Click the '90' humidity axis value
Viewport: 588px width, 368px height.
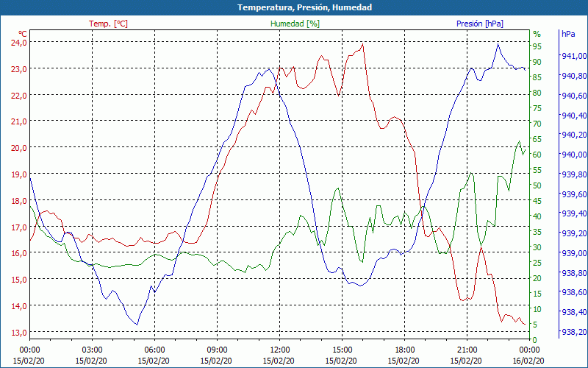[x=537, y=62]
